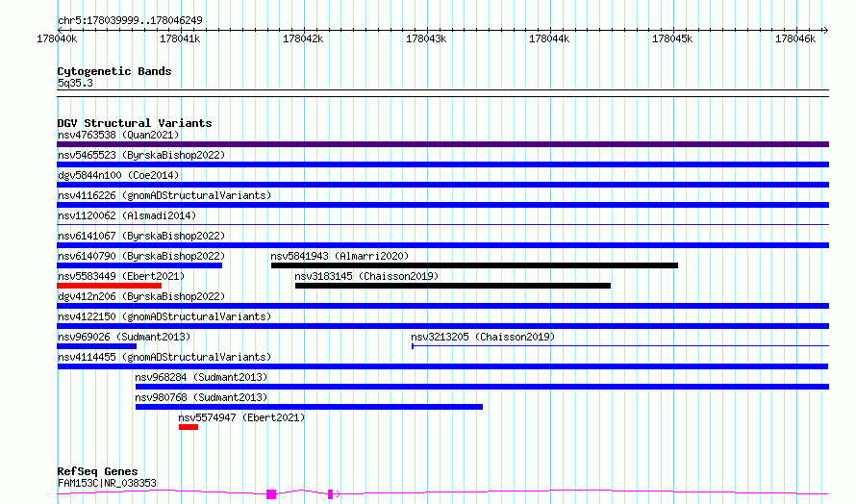Click the black nsv5841943 variant bar
The width and height of the screenshot is (856, 504).
pyautogui.click(x=474, y=265)
